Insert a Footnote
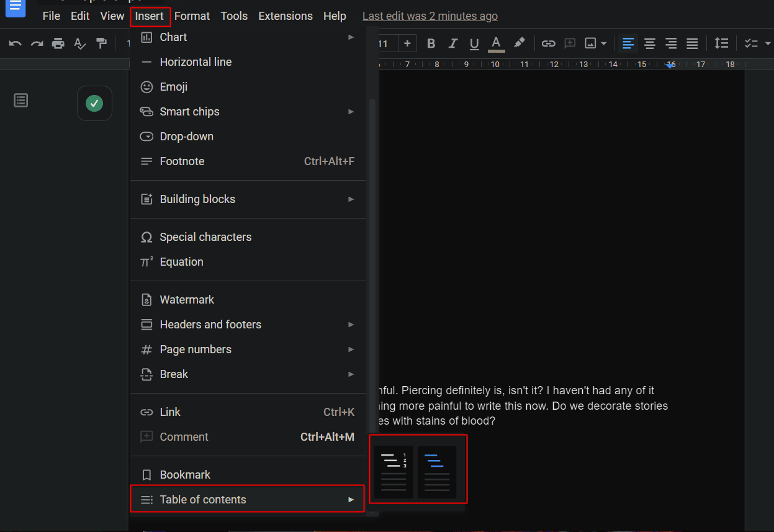The height and width of the screenshot is (532, 774). tap(248, 161)
